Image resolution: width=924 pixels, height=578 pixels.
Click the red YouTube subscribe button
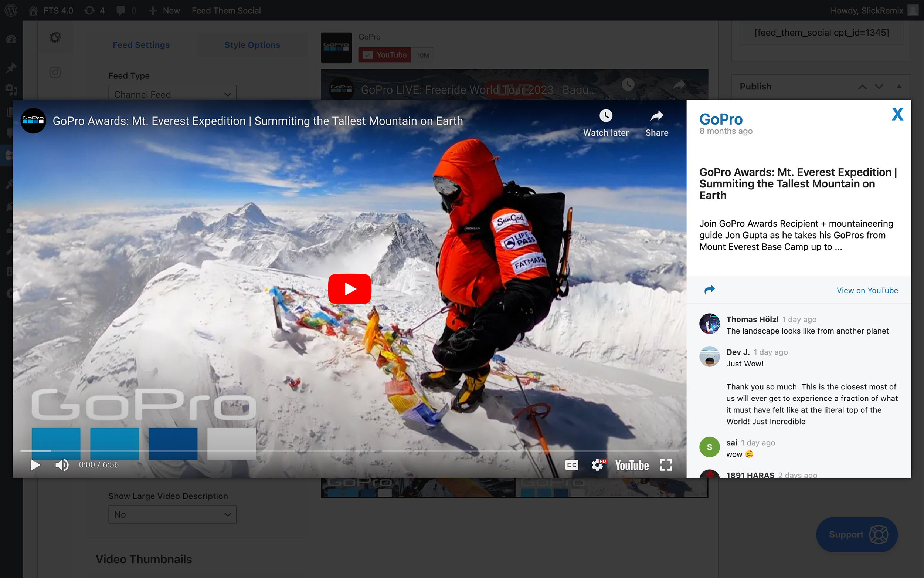[x=385, y=55]
